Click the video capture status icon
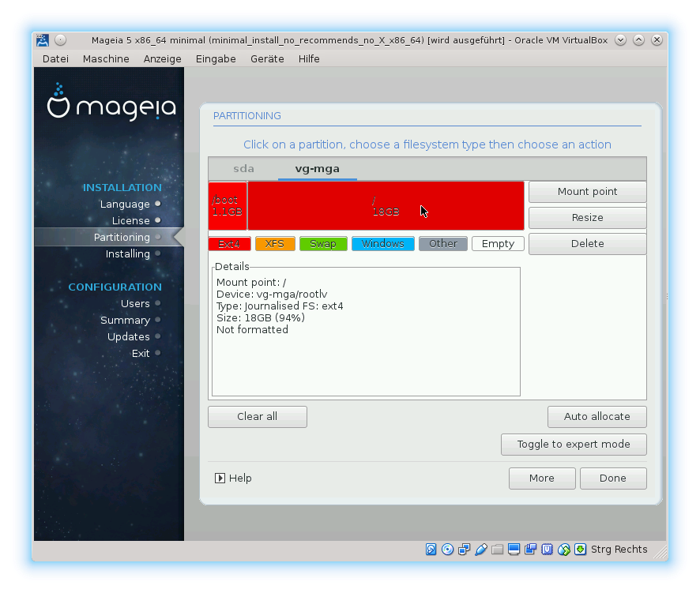This screenshot has height=593, width=700. pyautogui.click(x=530, y=550)
